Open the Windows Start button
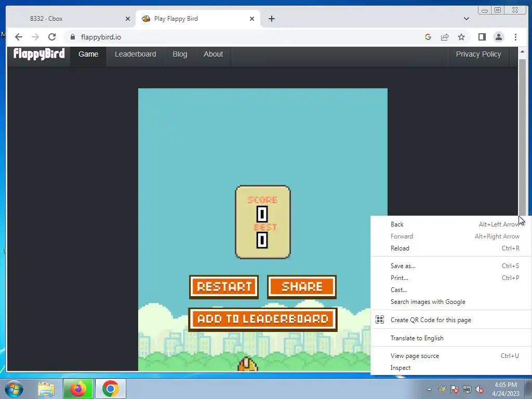 14,389
